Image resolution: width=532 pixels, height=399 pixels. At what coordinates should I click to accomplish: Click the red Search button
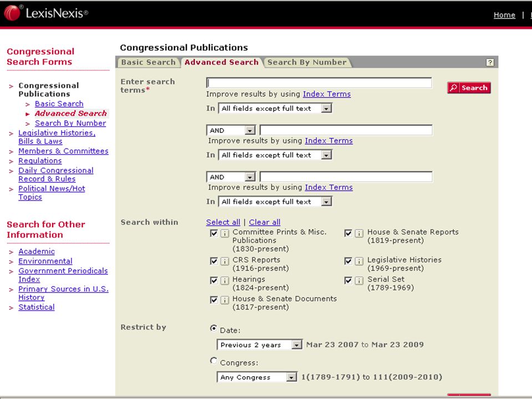pos(469,88)
